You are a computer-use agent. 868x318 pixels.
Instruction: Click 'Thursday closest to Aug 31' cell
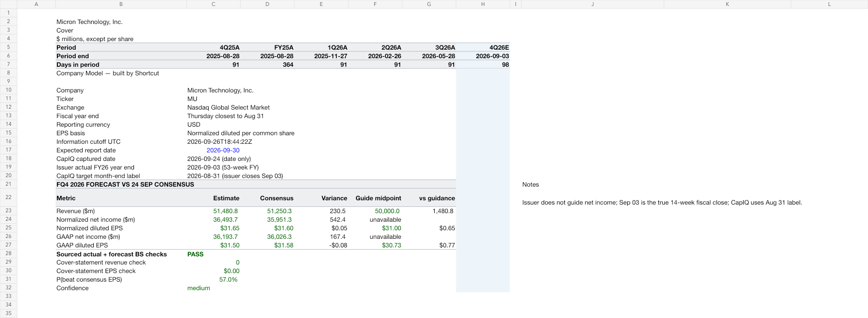coord(225,116)
